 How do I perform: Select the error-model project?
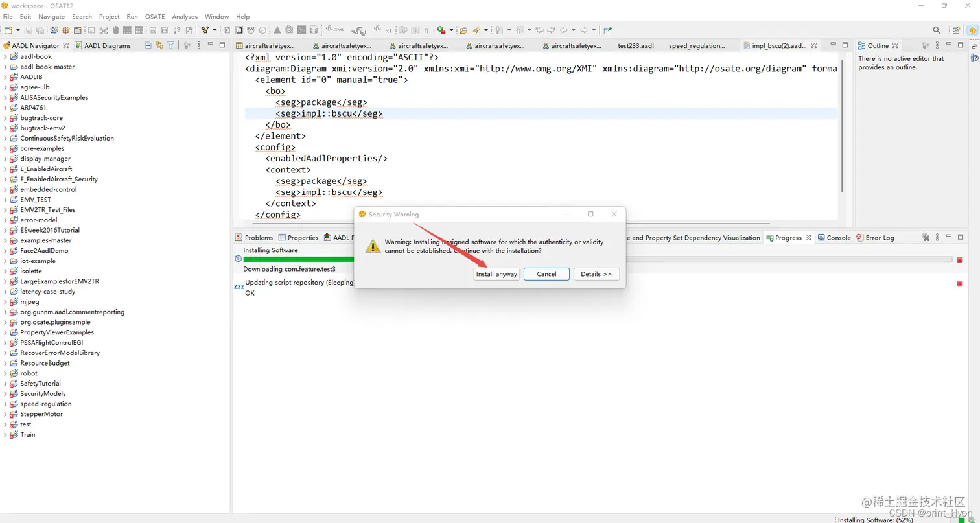(x=39, y=220)
